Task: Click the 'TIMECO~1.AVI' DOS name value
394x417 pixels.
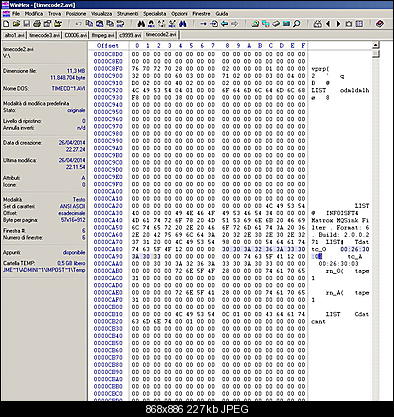Action: pos(68,89)
